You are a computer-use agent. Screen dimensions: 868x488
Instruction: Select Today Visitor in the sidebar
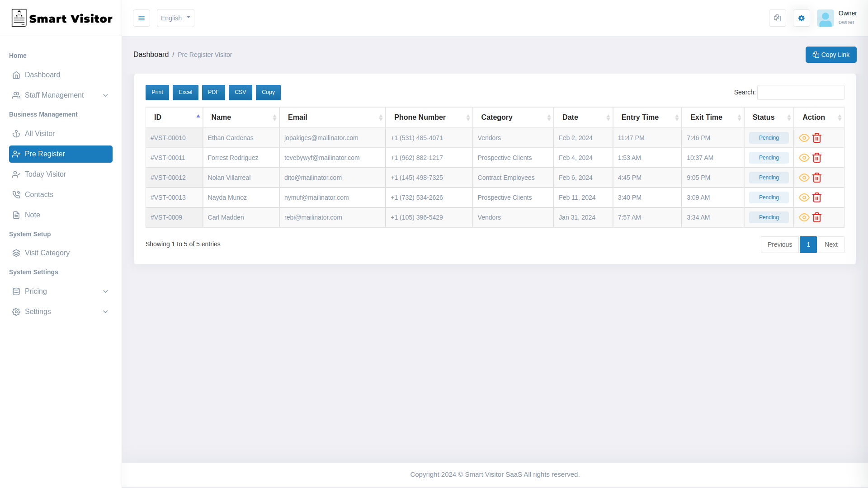45,174
